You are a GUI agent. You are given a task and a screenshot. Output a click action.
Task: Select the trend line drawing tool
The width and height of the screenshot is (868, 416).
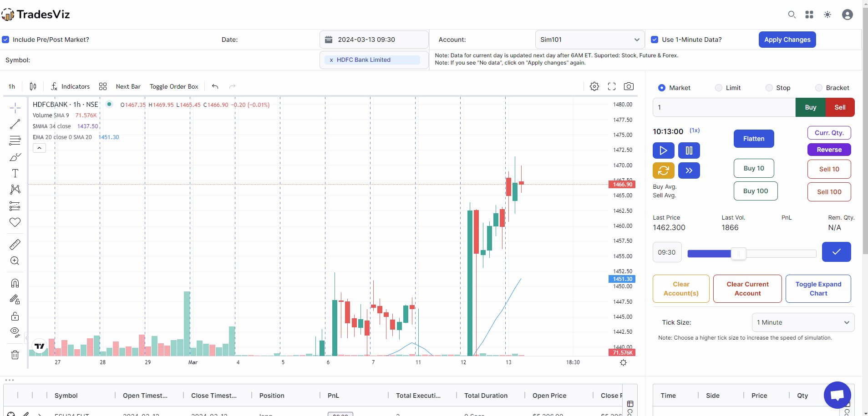(x=15, y=124)
